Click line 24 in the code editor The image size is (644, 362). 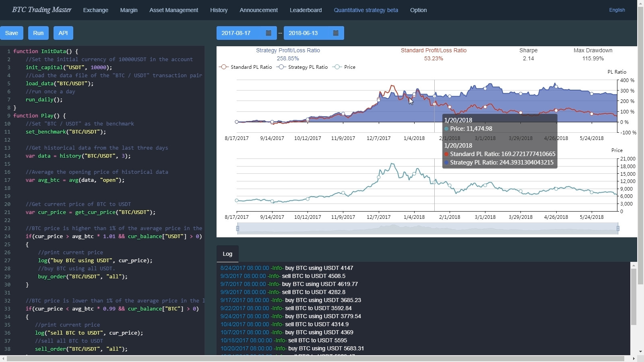(x=113, y=237)
